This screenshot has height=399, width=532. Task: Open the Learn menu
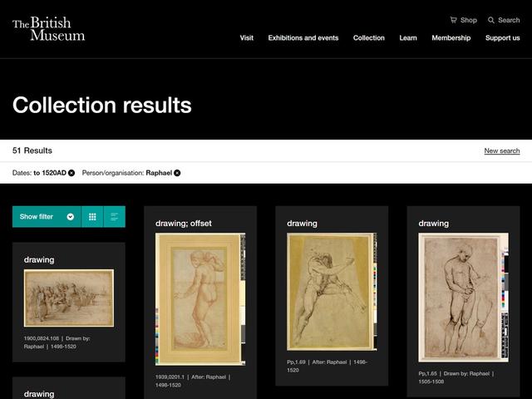tap(408, 38)
